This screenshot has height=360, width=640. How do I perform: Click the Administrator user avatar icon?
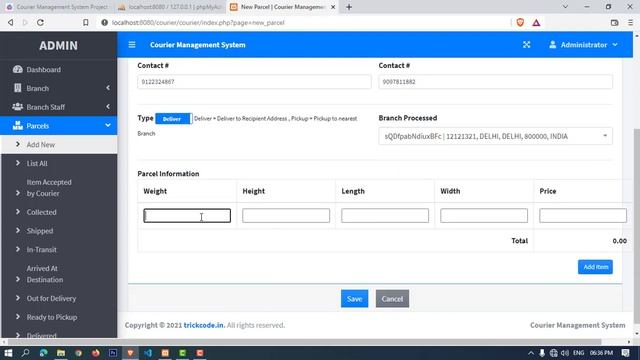pos(553,45)
